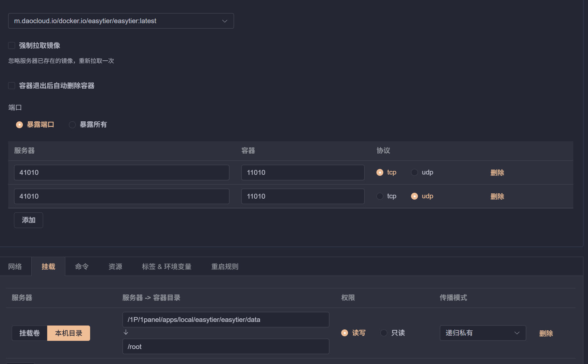
Task: Choose udp protocol for first port row
Action: (414, 173)
